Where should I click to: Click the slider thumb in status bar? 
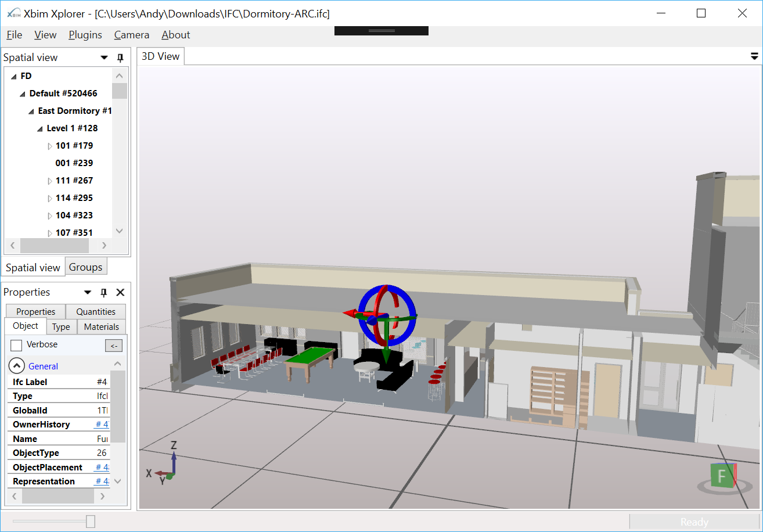pos(91,522)
